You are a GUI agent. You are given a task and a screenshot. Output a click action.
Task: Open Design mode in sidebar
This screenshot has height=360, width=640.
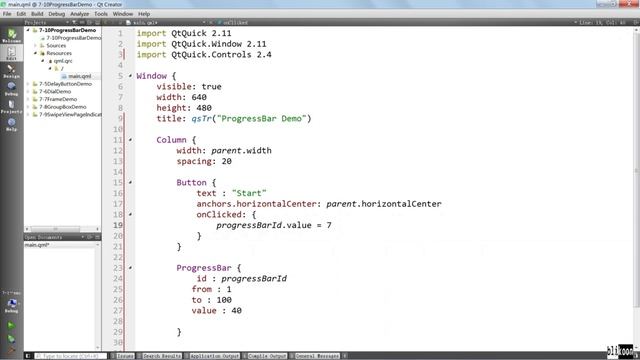click(11, 71)
